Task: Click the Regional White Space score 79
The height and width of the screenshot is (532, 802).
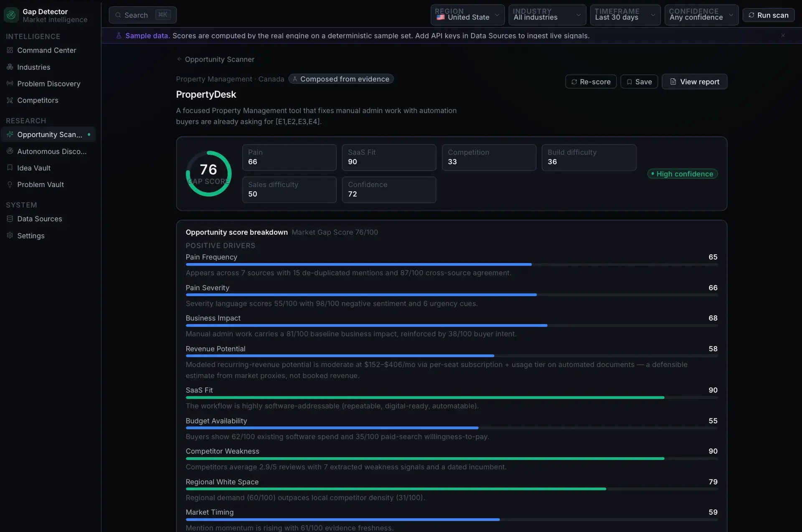Action: click(x=713, y=482)
